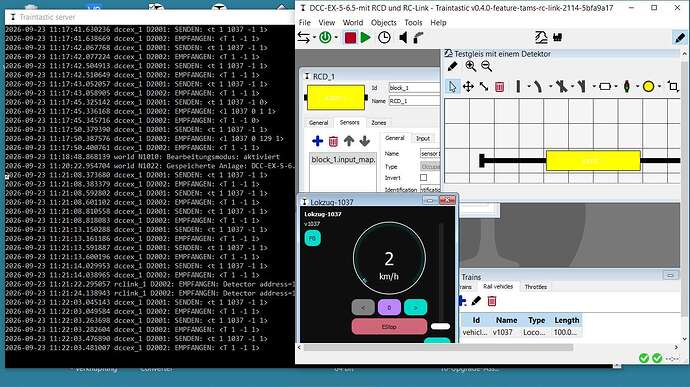This screenshot has height=387, width=690.
Task: Switch to the General tab in RCD_1
Action: 318,123
